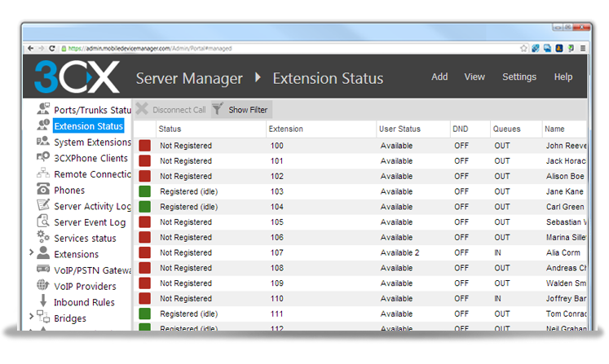Click green status square for extension 103
Screen dimensions: 609x364
tap(145, 191)
